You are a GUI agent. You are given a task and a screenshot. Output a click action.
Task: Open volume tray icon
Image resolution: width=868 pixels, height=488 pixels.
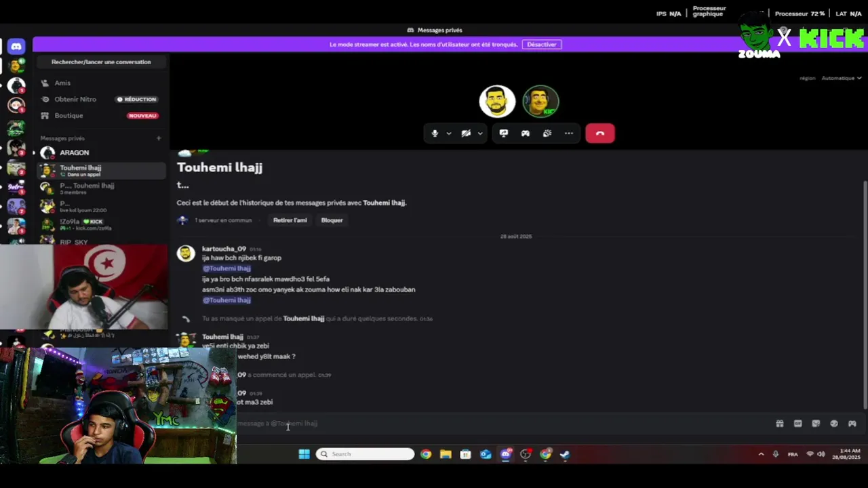click(x=821, y=454)
